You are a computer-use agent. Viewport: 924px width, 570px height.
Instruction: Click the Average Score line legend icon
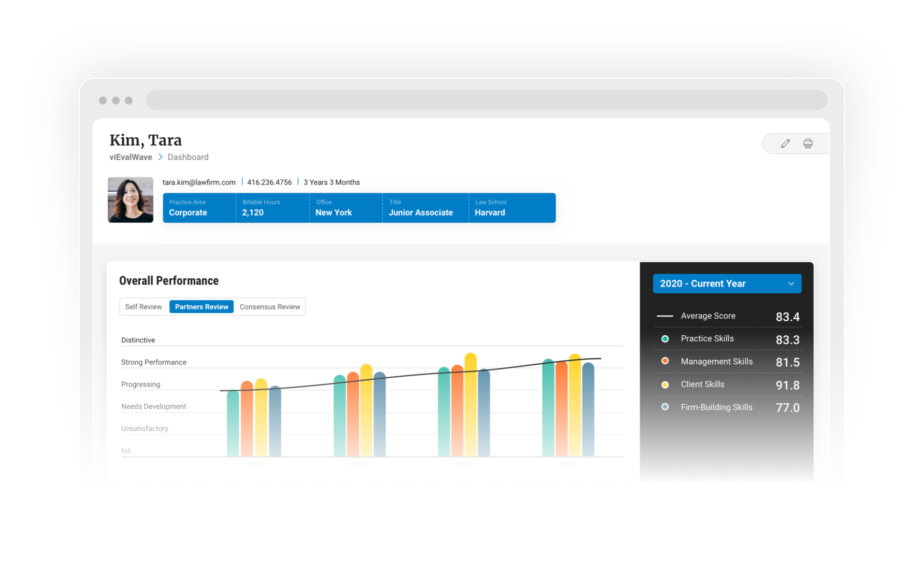(665, 315)
